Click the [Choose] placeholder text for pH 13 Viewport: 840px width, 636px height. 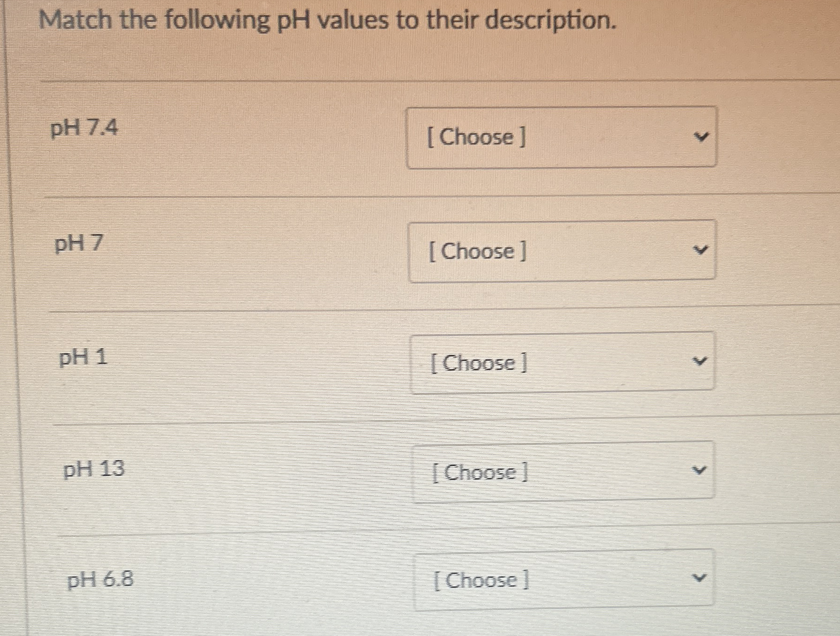(480, 472)
